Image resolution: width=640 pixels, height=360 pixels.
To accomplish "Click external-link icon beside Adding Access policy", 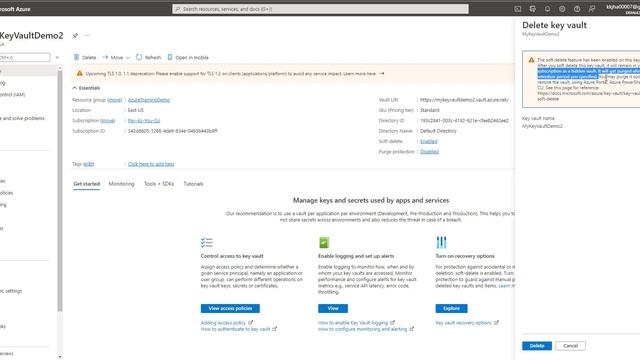I will [x=251, y=322].
